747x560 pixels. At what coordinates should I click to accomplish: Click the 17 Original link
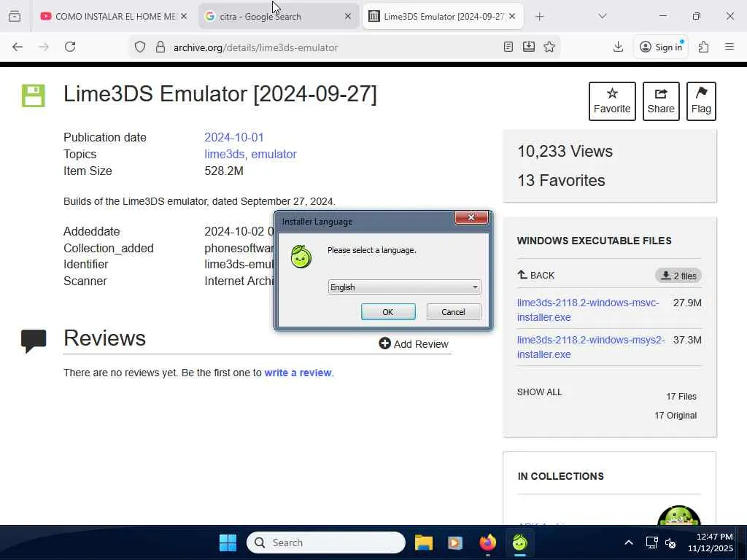pos(676,415)
